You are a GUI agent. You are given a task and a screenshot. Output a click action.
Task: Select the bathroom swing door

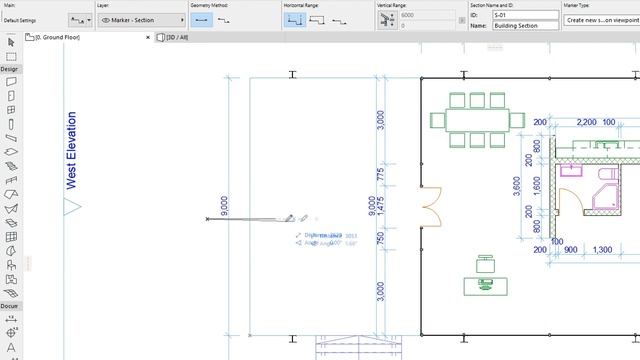click(x=570, y=201)
